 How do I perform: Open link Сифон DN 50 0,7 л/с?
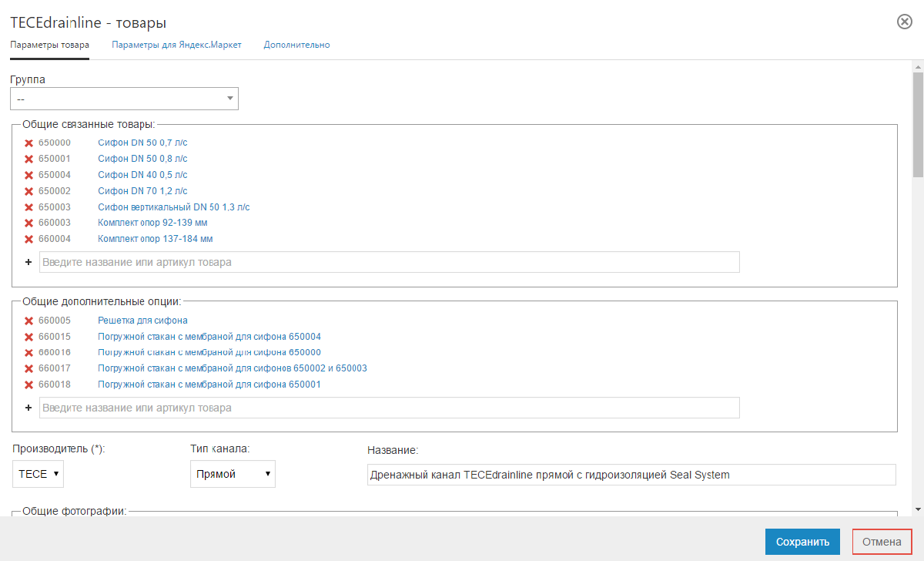click(x=142, y=143)
